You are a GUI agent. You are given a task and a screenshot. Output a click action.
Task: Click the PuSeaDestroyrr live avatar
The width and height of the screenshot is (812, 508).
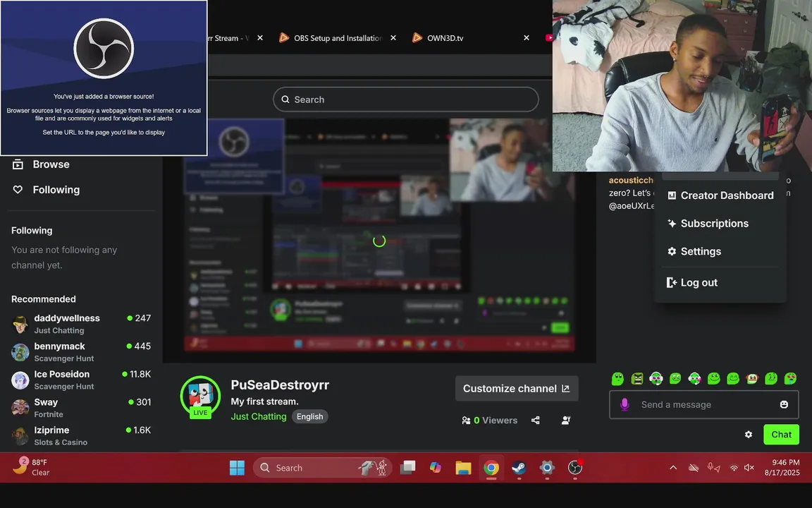coord(200,397)
